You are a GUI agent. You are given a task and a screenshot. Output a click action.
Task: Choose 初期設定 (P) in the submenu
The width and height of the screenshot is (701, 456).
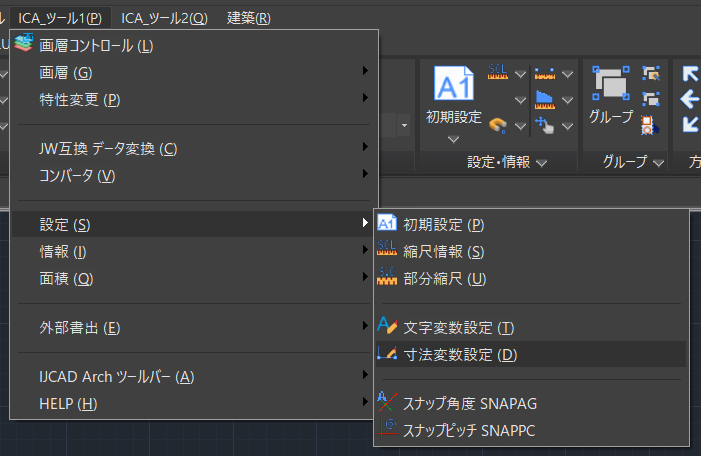pos(531,224)
